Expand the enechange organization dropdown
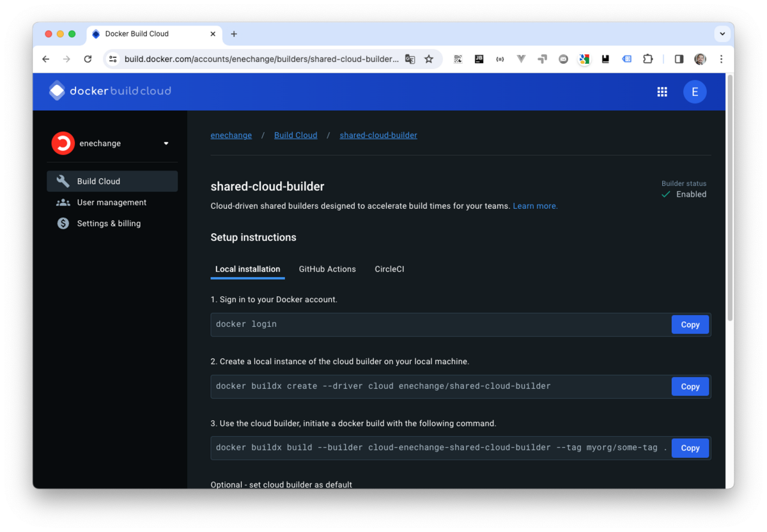 click(x=166, y=144)
